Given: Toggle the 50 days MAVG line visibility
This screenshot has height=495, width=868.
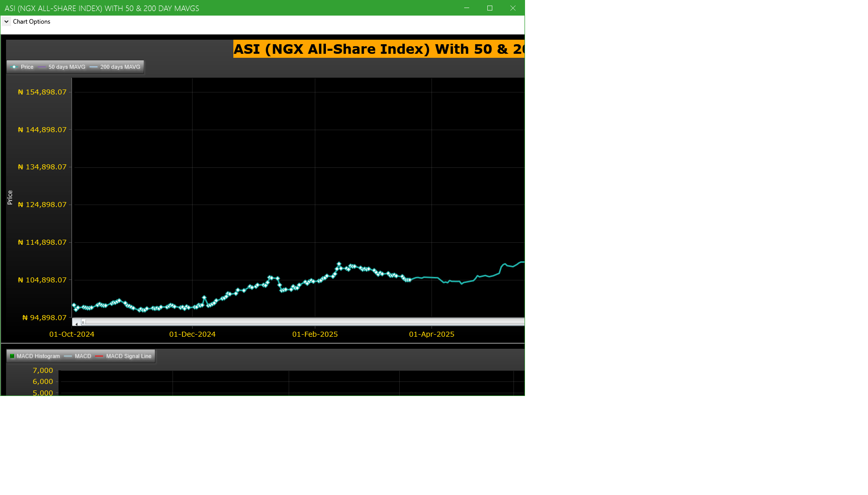Looking at the screenshot, I should click(x=67, y=67).
